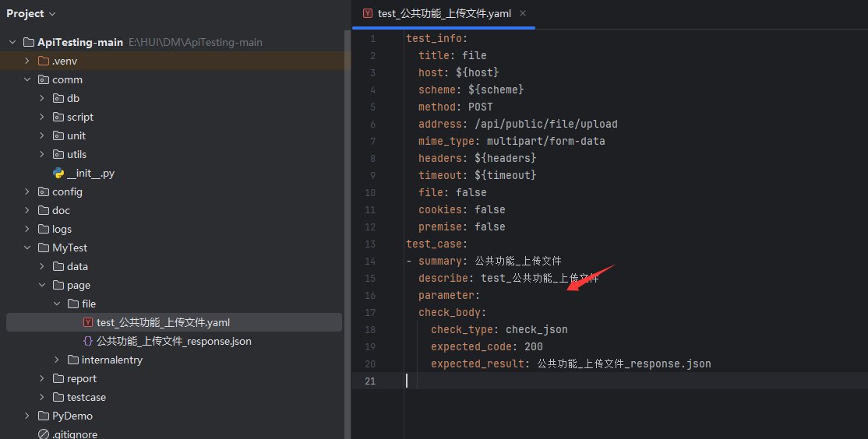The width and height of the screenshot is (868, 439).
Task: Expand the doc folder
Action: point(27,210)
